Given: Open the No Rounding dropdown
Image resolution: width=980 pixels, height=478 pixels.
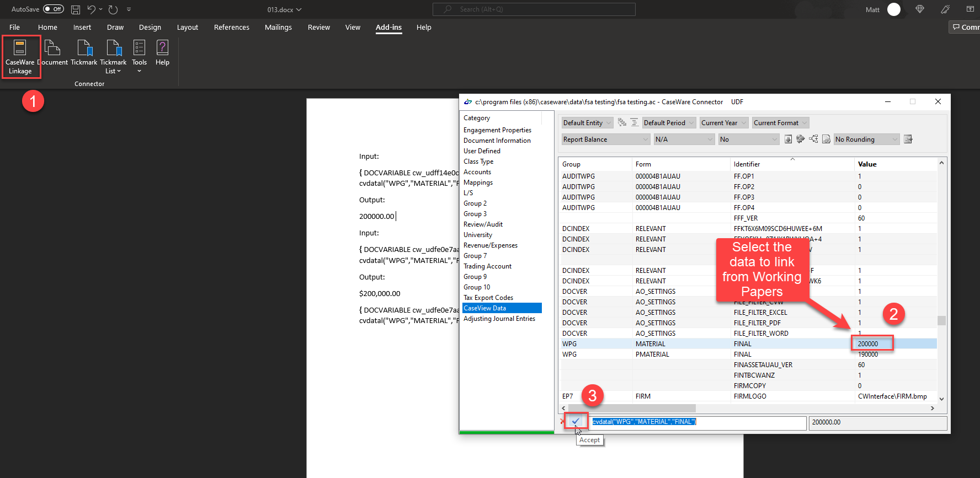Looking at the screenshot, I should [x=866, y=139].
